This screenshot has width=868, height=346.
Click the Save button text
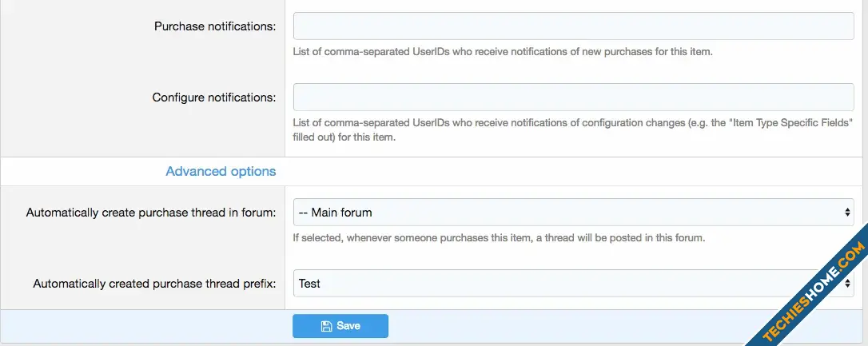click(348, 326)
